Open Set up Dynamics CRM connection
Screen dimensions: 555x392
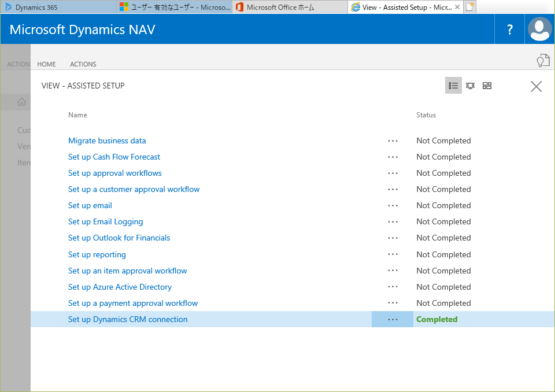(128, 319)
